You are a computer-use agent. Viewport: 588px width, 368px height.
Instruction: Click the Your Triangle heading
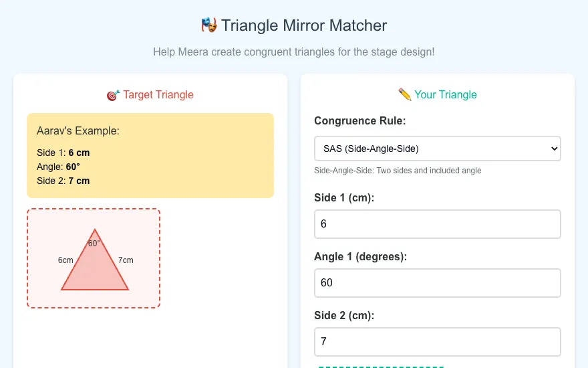(446, 94)
